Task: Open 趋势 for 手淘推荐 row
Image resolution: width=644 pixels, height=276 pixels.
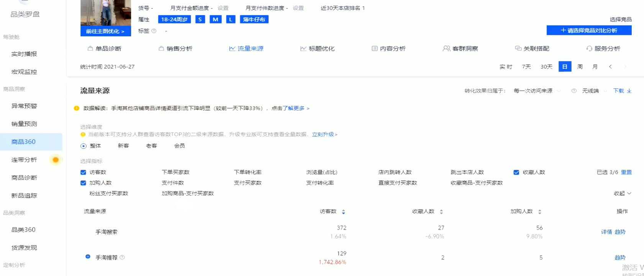Action: pyautogui.click(x=620, y=258)
